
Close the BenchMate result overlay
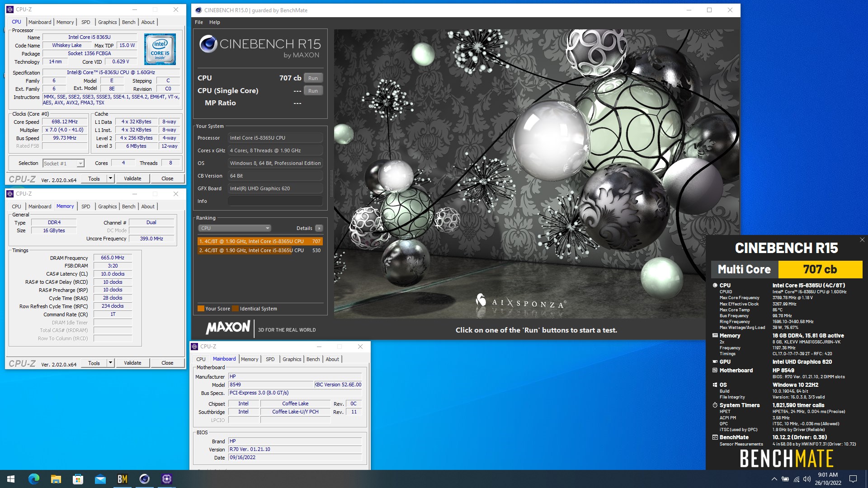(x=862, y=240)
